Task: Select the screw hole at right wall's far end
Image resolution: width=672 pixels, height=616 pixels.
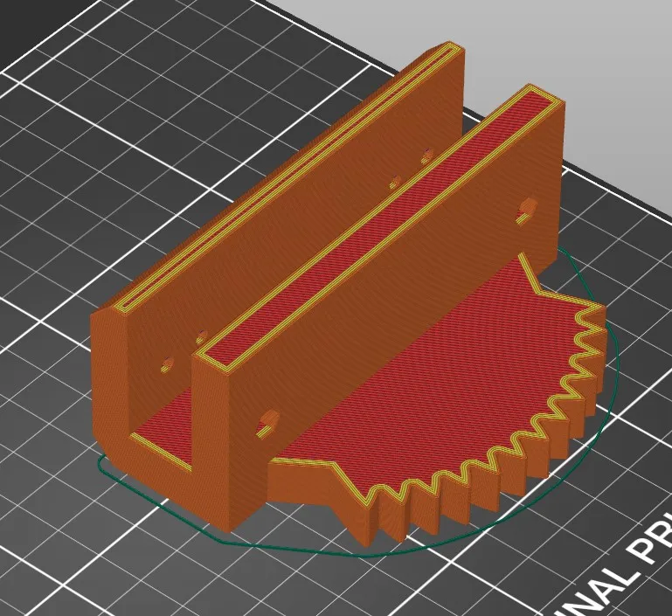Action: coord(527,208)
